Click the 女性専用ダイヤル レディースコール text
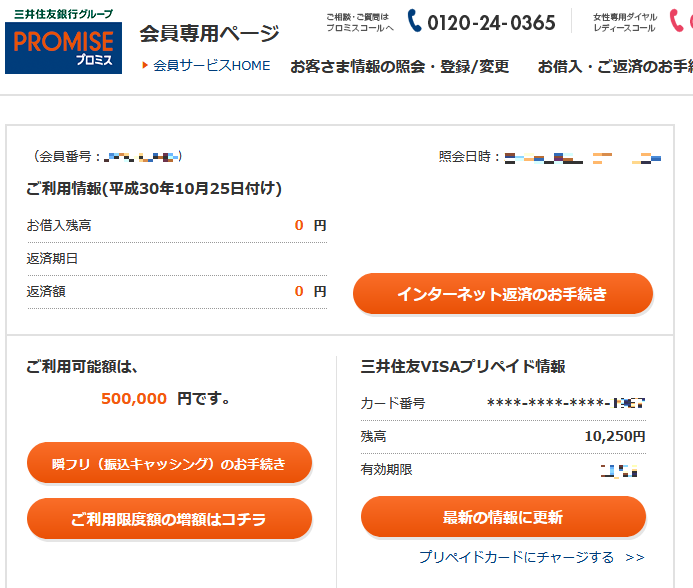 click(x=624, y=22)
